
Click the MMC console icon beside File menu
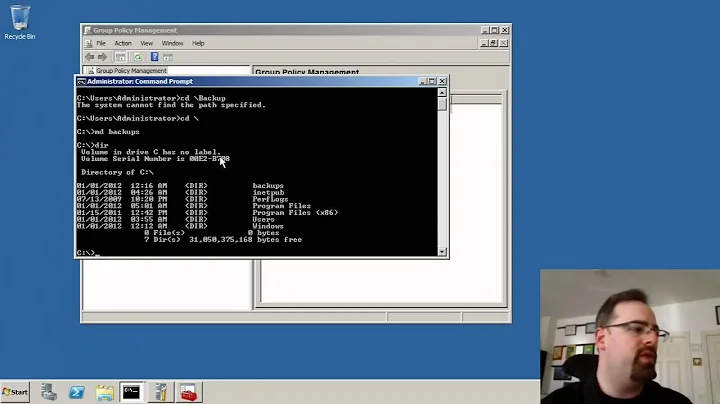[89, 43]
